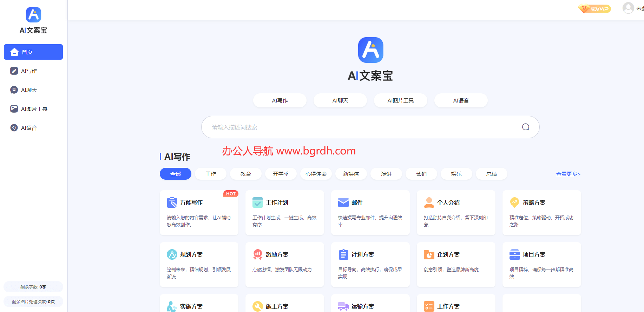The image size is (644, 312).
Task: Click the AI语音 sound icon in the sidebar
Action: 14,128
